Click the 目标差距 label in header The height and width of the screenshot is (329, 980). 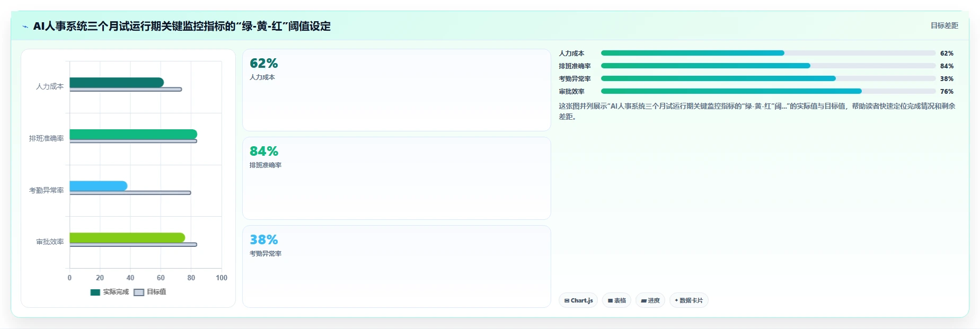click(x=944, y=25)
